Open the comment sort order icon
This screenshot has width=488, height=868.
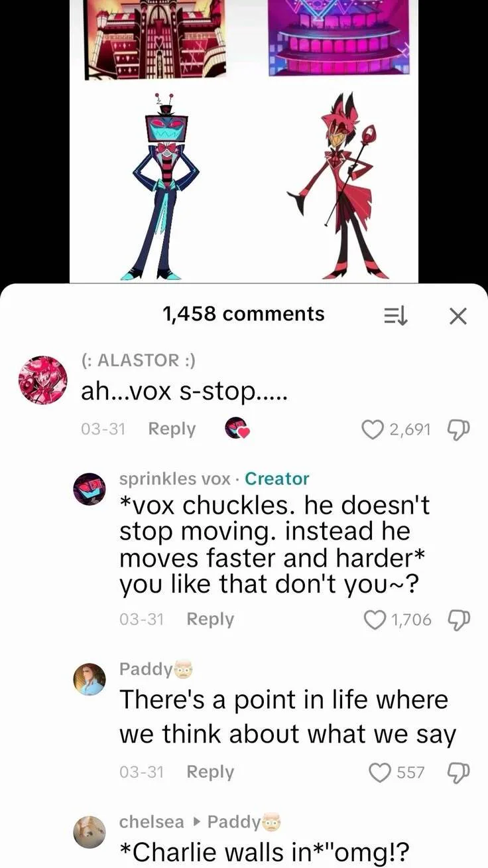click(x=396, y=316)
